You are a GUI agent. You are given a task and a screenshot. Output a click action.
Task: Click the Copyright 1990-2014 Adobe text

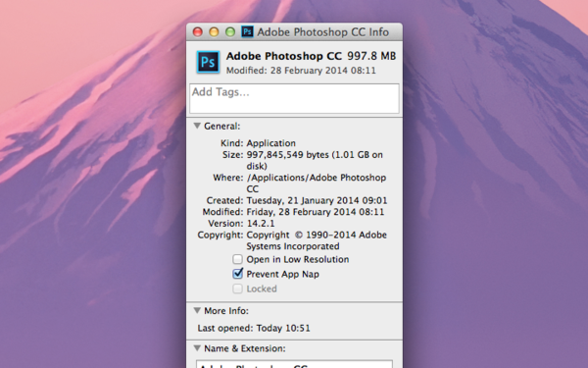pyautogui.click(x=317, y=240)
